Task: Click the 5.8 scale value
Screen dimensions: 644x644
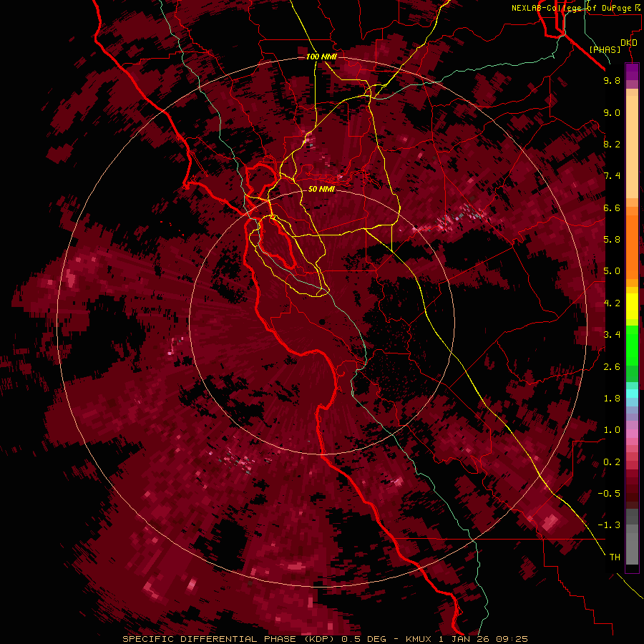Action: pos(612,240)
